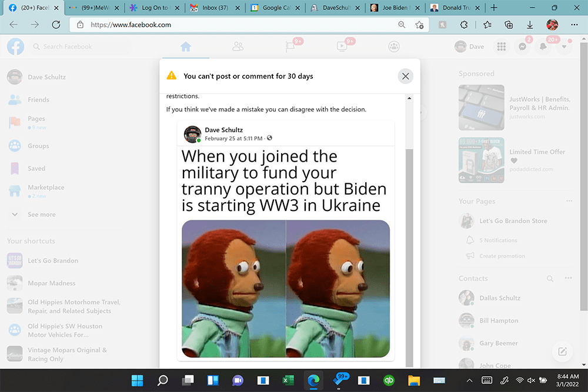
Task: Click the Dave Schultz name on the post
Action: point(223,130)
